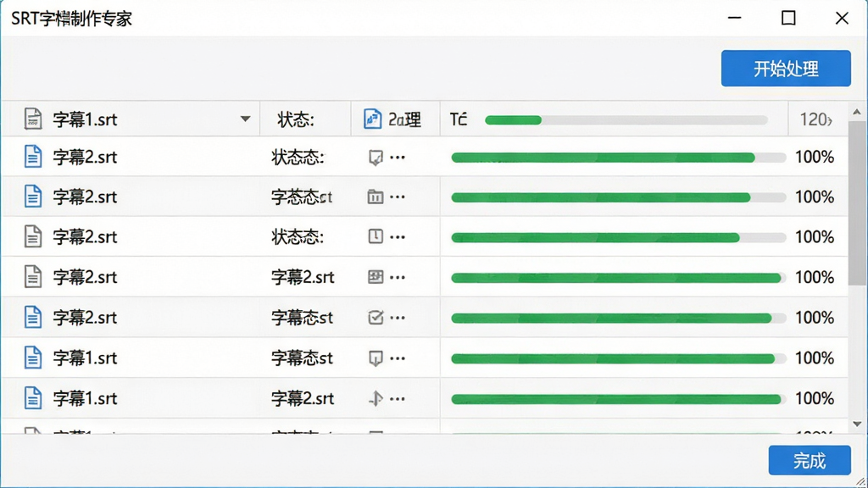Select 字幕1.srt file name in bottom pin-icon row
Screen dimensions: 868x488
[85, 399]
